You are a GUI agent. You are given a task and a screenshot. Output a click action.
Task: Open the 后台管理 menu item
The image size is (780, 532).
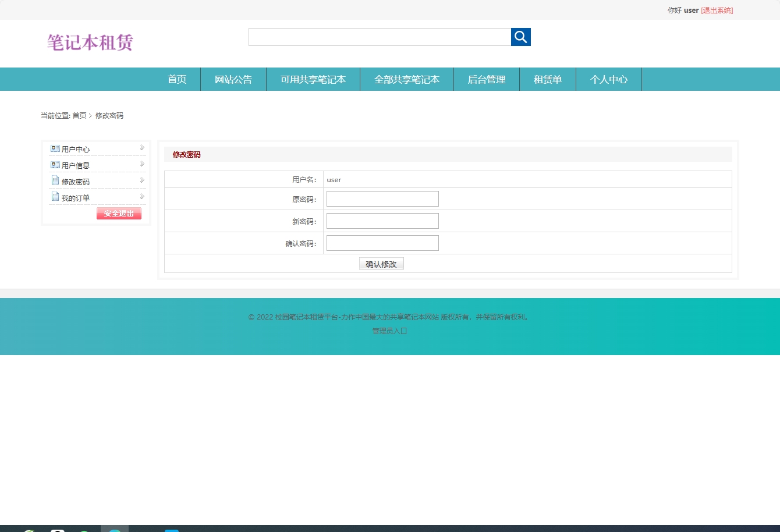click(487, 79)
